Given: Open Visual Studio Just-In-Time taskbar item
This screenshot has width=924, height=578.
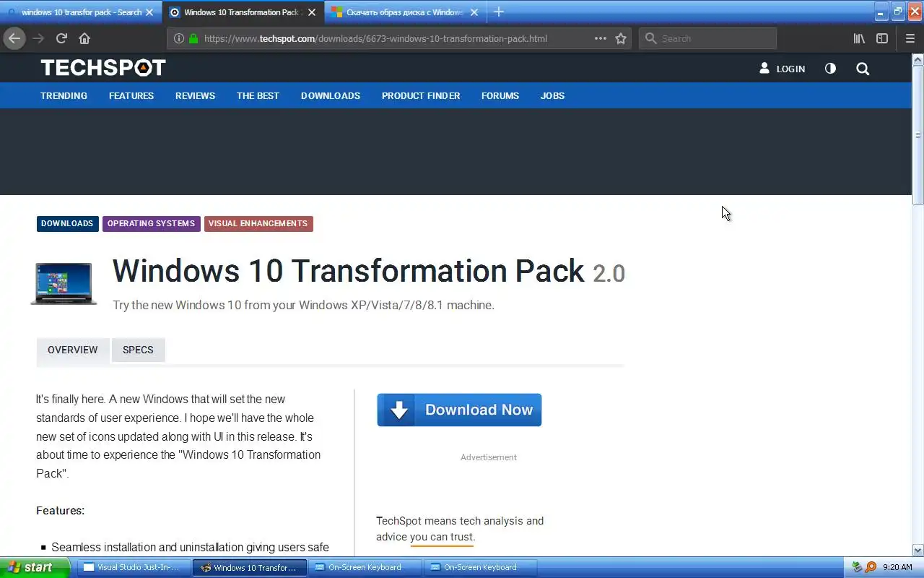Looking at the screenshot, I should 134,567.
